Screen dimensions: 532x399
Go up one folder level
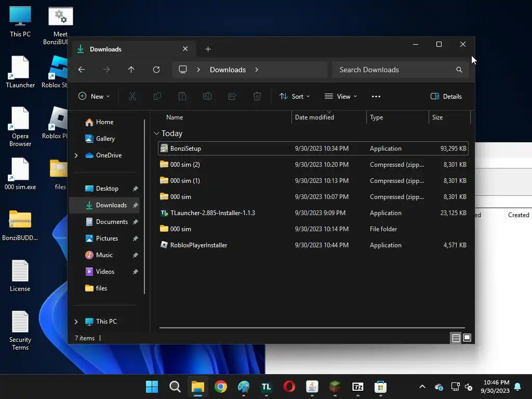(131, 70)
